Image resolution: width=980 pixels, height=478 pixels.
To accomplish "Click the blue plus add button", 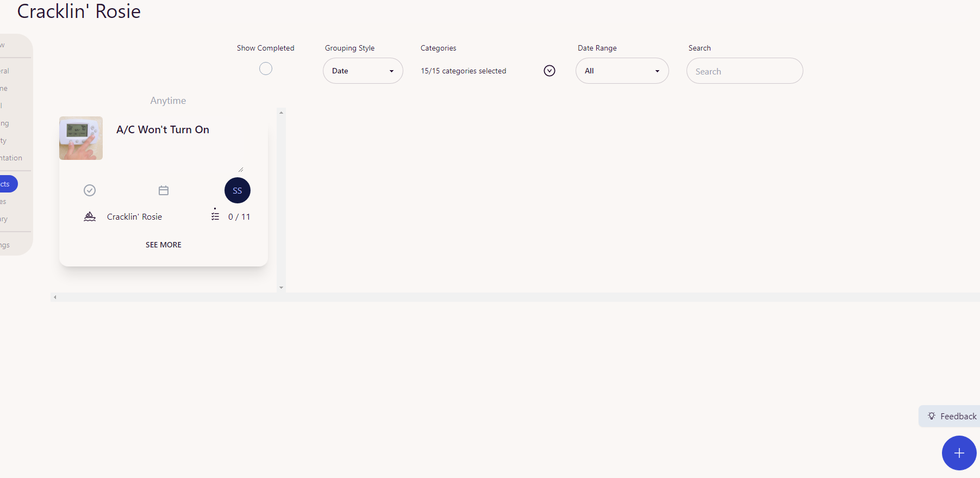I will coord(959,453).
